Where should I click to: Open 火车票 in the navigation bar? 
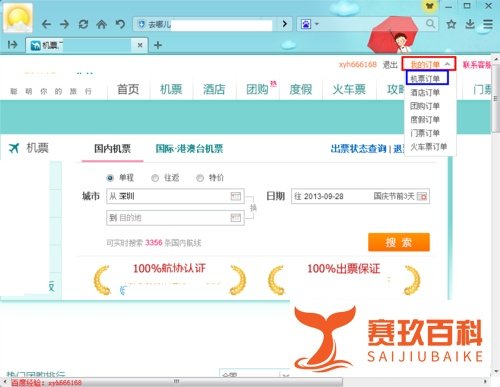tap(349, 89)
